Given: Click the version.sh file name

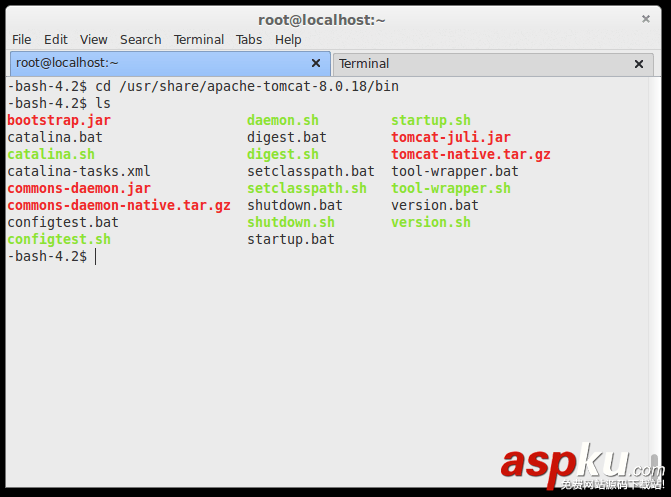Looking at the screenshot, I should click(431, 222).
